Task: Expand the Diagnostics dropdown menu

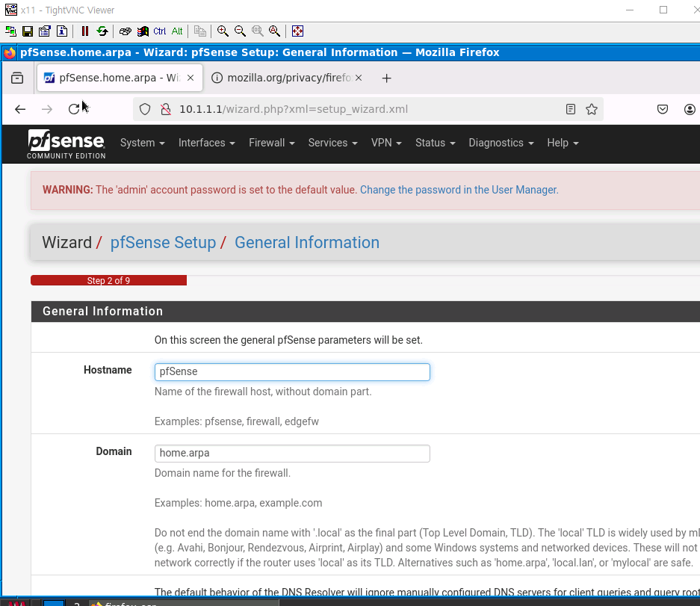Action: click(501, 143)
